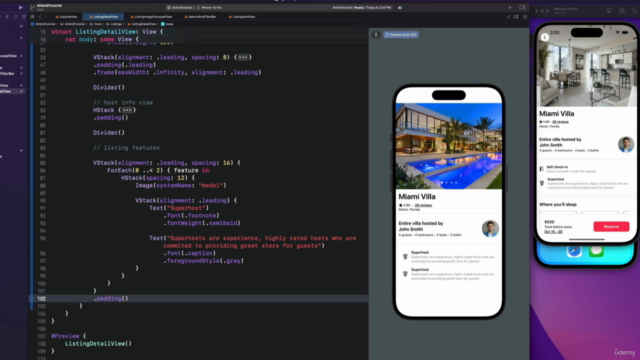Tap 28 reviews link in the Simulator
The width and height of the screenshot is (640, 360).
[560, 122]
